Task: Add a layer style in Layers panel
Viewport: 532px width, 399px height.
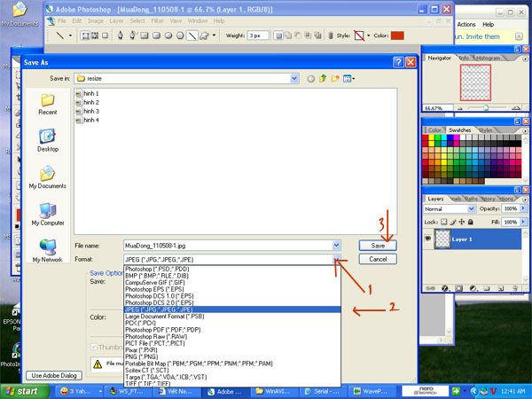Action: tap(445, 288)
